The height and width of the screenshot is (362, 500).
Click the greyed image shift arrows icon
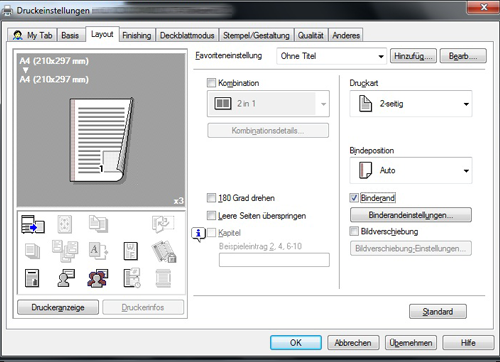[65, 224]
